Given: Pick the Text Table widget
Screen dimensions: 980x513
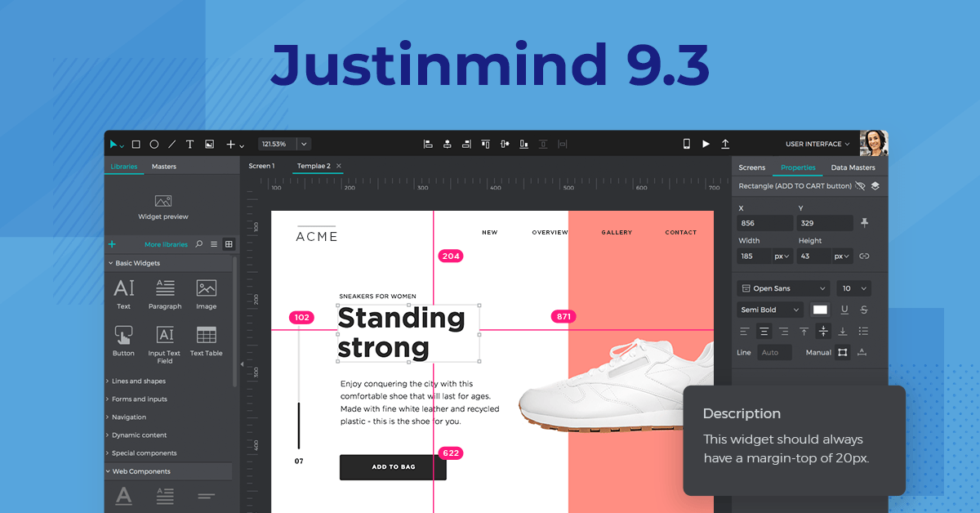Looking at the screenshot, I should click(206, 341).
